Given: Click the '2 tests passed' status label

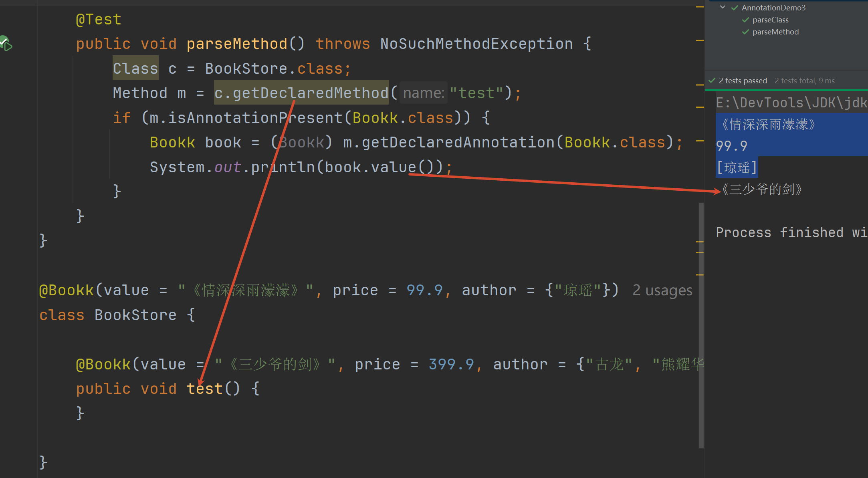Looking at the screenshot, I should coord(743,81).
